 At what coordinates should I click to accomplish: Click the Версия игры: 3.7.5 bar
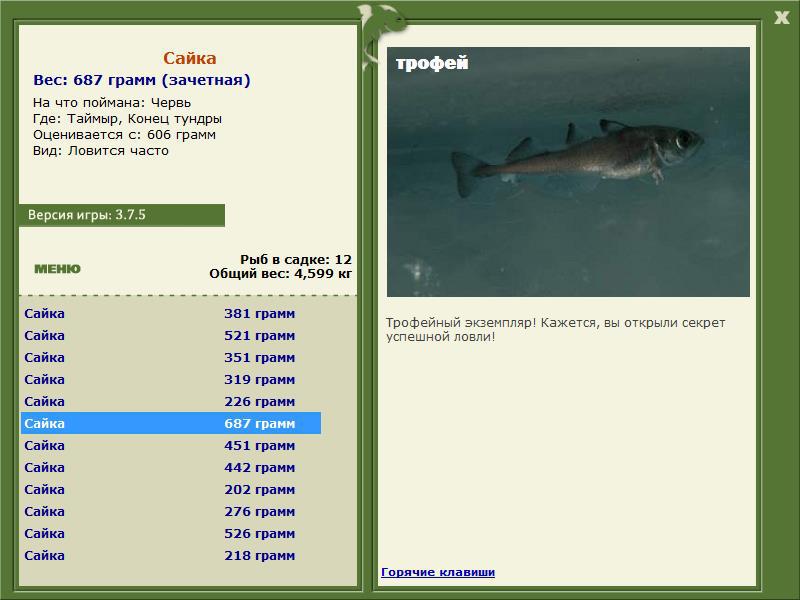pos(121,215)
